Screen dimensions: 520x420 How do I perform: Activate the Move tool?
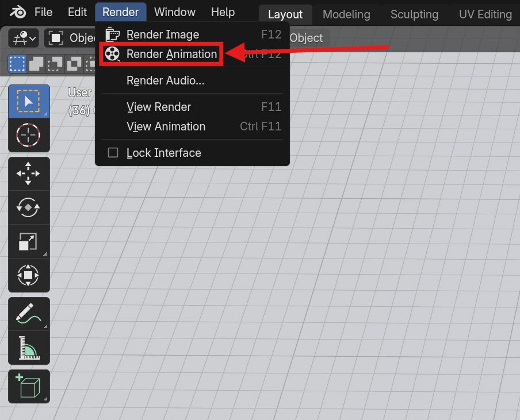(x=29, y=174)
